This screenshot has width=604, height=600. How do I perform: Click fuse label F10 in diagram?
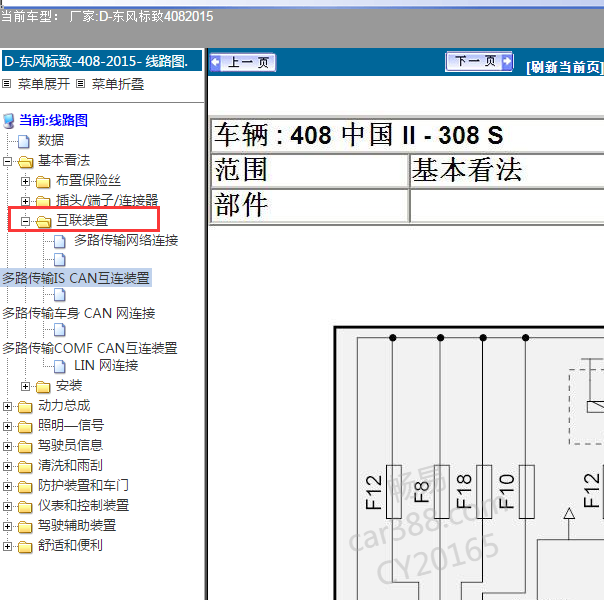(506, 491)
